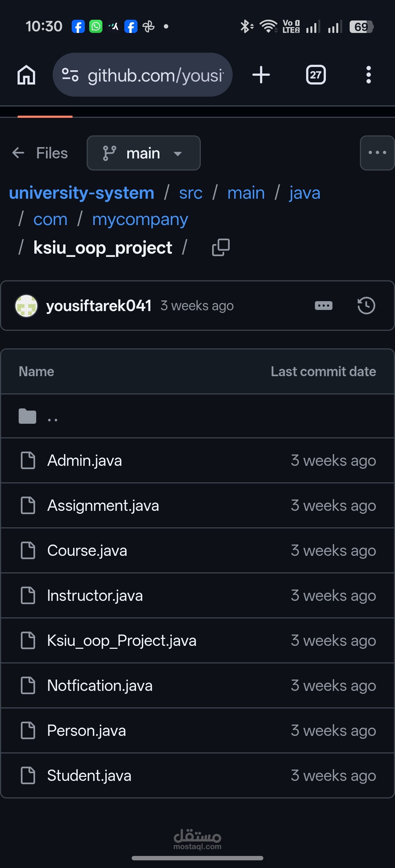Tap the browser home icon
The height and width of the screenshot is (868, 395).
pyautogui.click(x=26, y=75)
